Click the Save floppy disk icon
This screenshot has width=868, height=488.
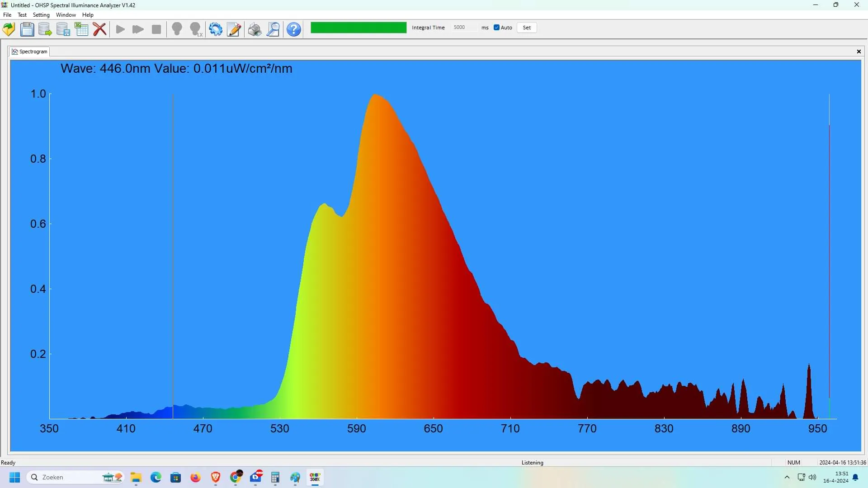click(x=27, y=29)
